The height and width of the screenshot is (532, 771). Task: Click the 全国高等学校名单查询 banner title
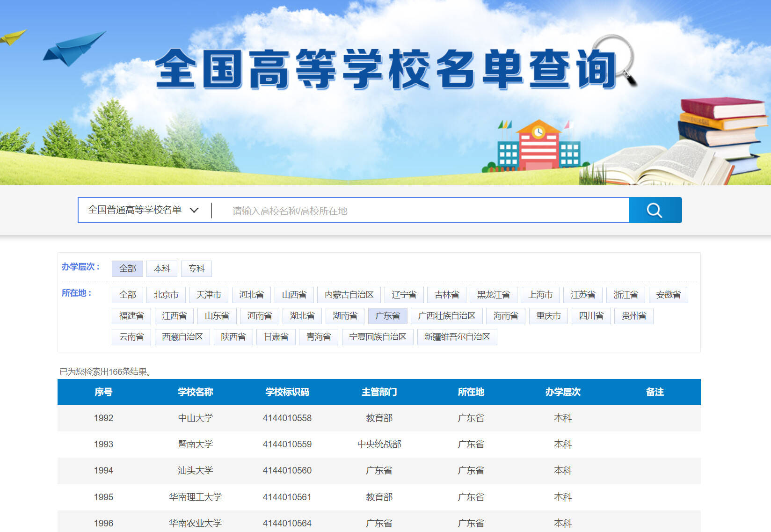tap(386, 69)
